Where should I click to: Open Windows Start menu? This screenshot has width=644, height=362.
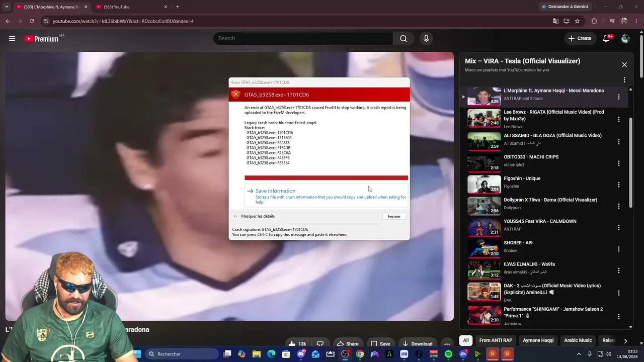pos(137,354)
